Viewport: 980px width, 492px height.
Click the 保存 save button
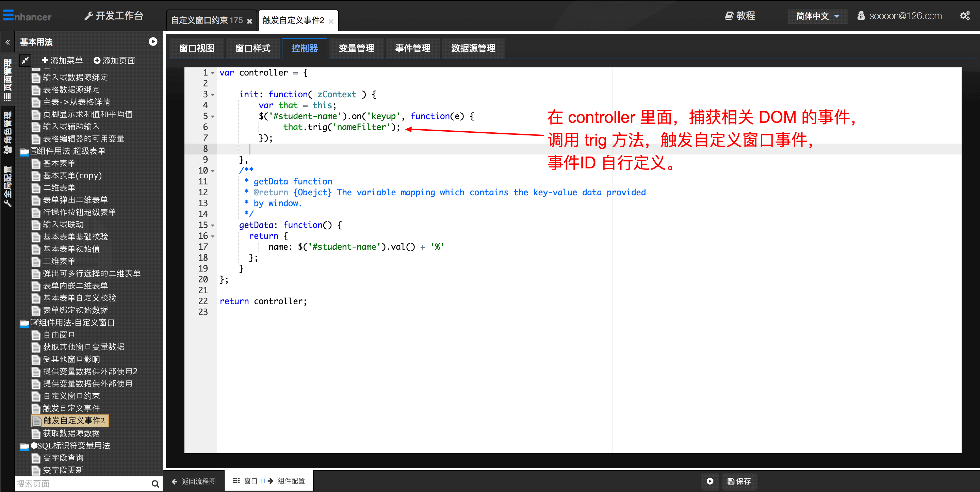coord(739,481)
